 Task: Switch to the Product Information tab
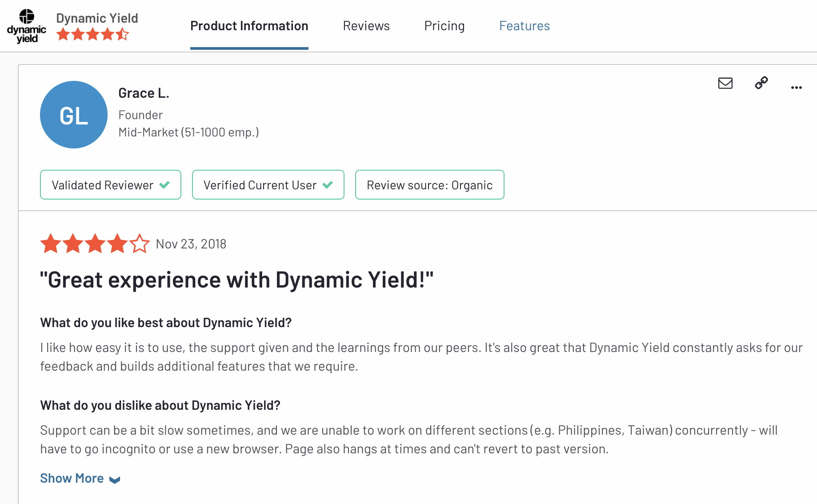(249, 26)
